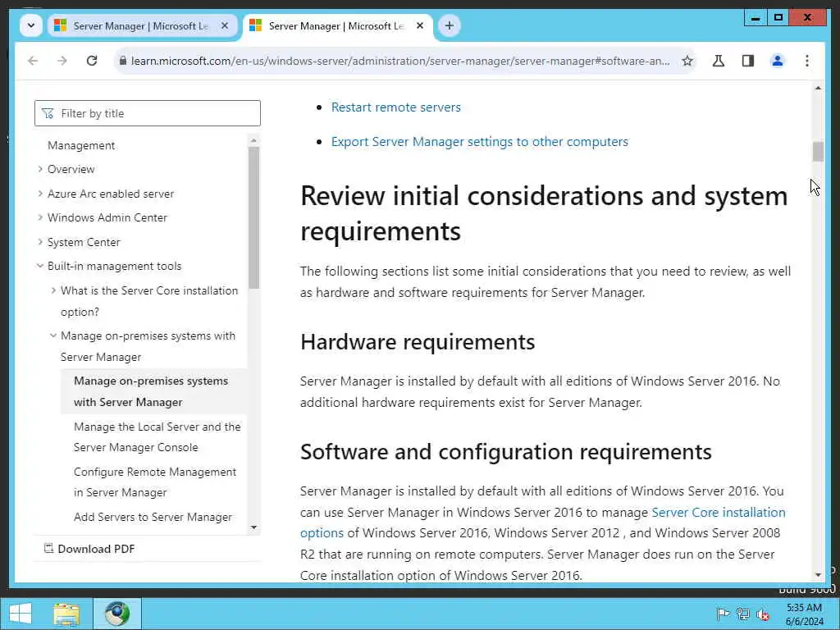Expand the System Center node
The height and width of the screenshot is (630, 840).
pyautogui.click(x=40, y=242)
